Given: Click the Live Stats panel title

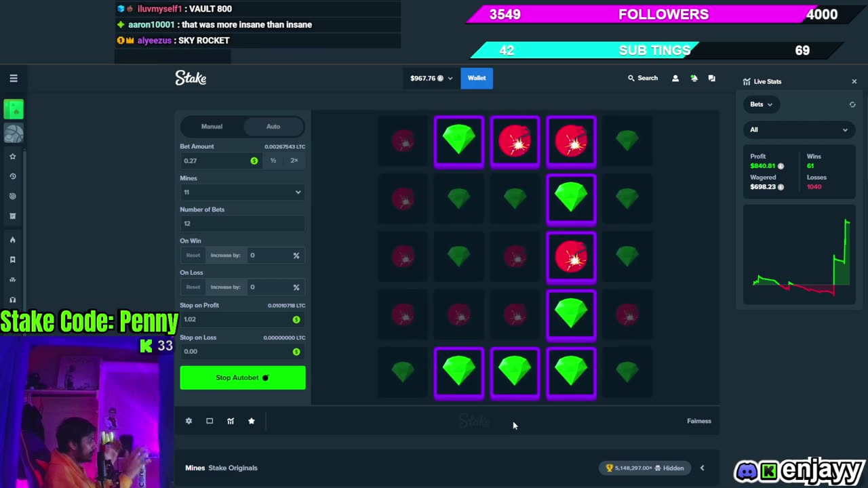Looking at the screenshot, I should (768, 81).
